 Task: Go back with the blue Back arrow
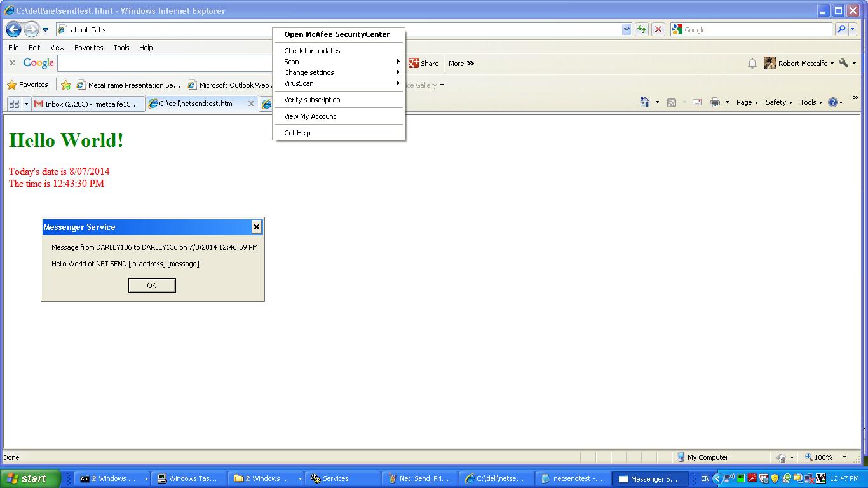coord(13,29)
